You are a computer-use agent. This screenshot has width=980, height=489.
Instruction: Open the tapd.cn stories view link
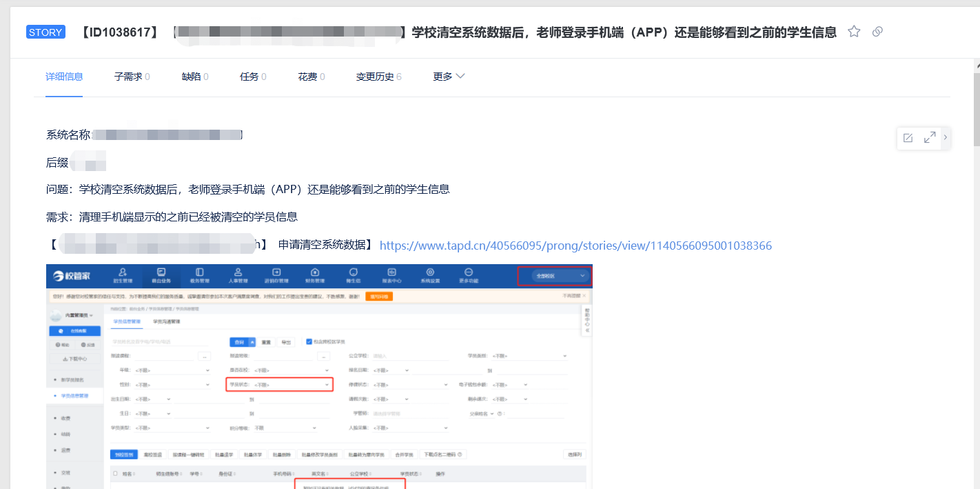click(x=575, y=246)
